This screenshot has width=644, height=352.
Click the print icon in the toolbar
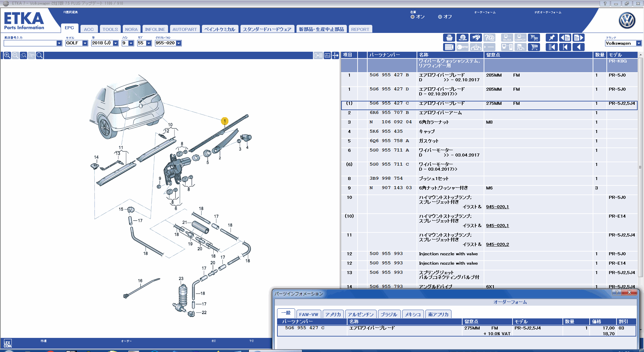click(449, 38)
